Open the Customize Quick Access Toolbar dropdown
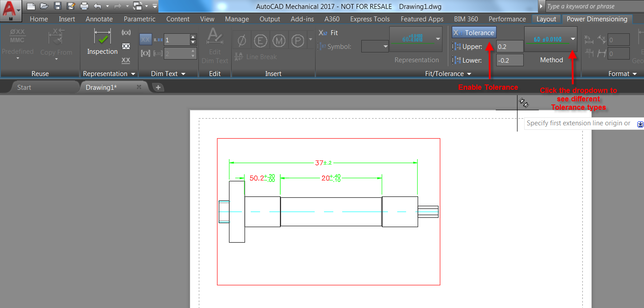The height and width of the screenshot is (308, 644). point(154,6)
